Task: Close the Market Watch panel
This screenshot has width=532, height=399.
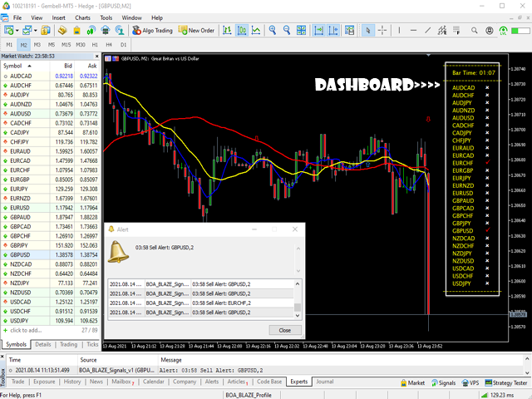Action: [96, 57]
